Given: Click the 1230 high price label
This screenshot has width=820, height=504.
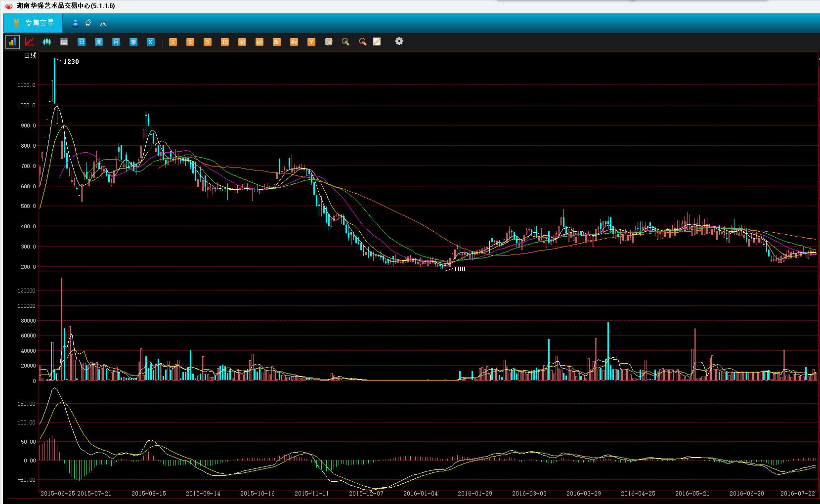Looking at the screenshot, I should [71, 62].
